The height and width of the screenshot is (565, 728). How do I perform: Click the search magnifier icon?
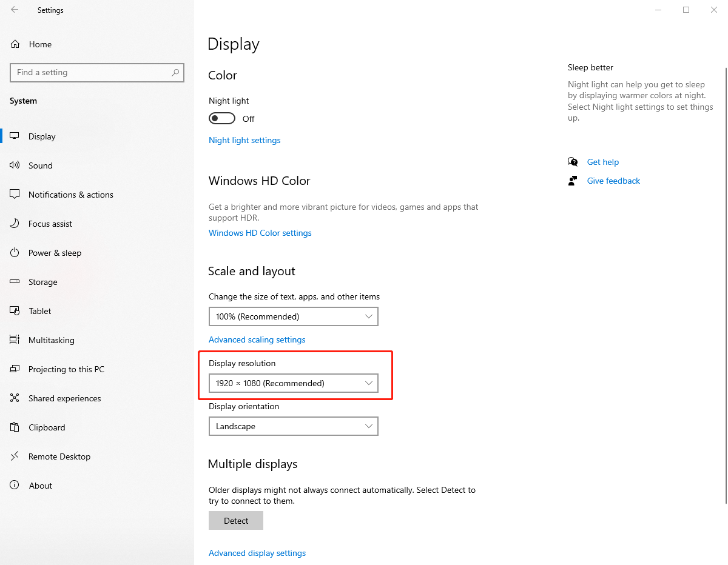click(175, 72)
